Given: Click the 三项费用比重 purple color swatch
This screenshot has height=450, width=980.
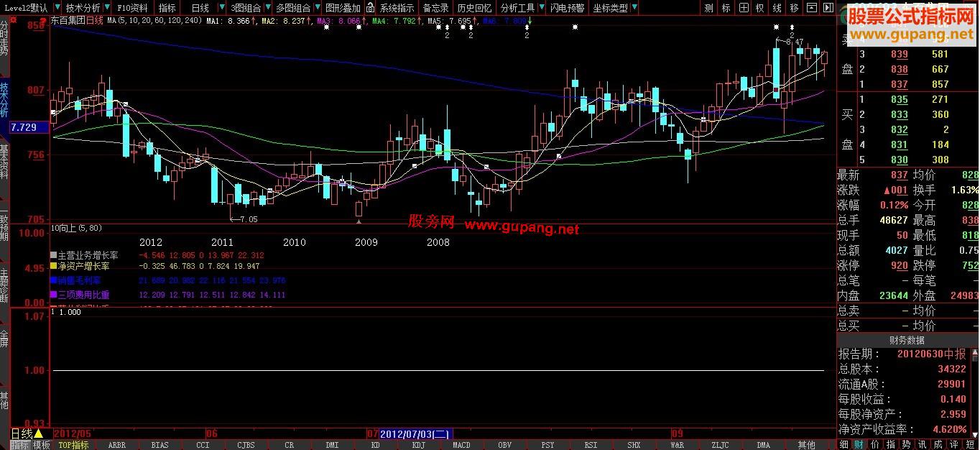Looking at the screenshot, I should coord(53,295).
